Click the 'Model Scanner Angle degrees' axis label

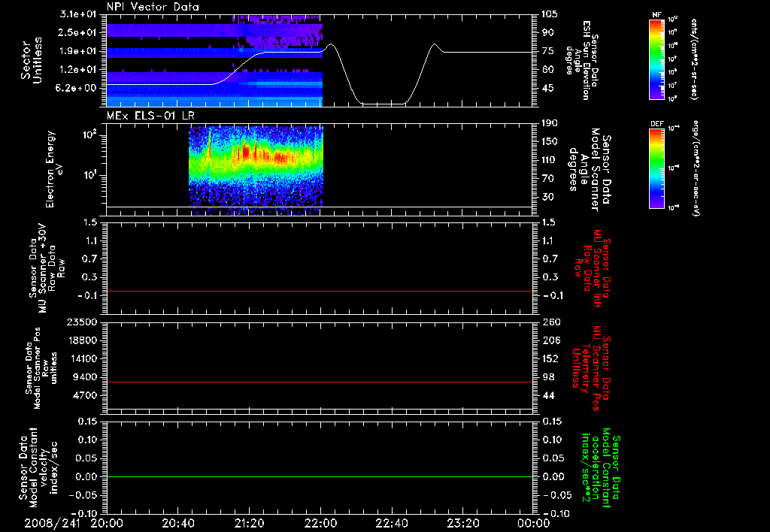click(x=592, y=169)
